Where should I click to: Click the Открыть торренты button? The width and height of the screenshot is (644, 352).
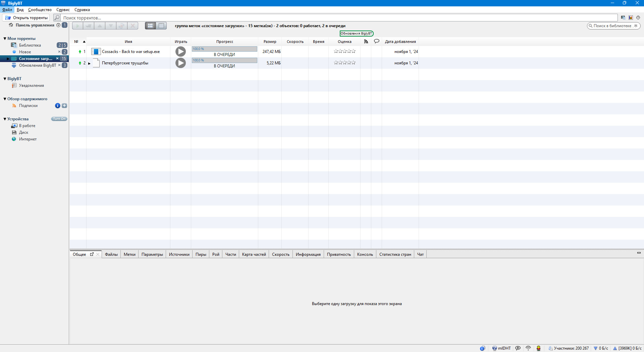coord(26,18)
